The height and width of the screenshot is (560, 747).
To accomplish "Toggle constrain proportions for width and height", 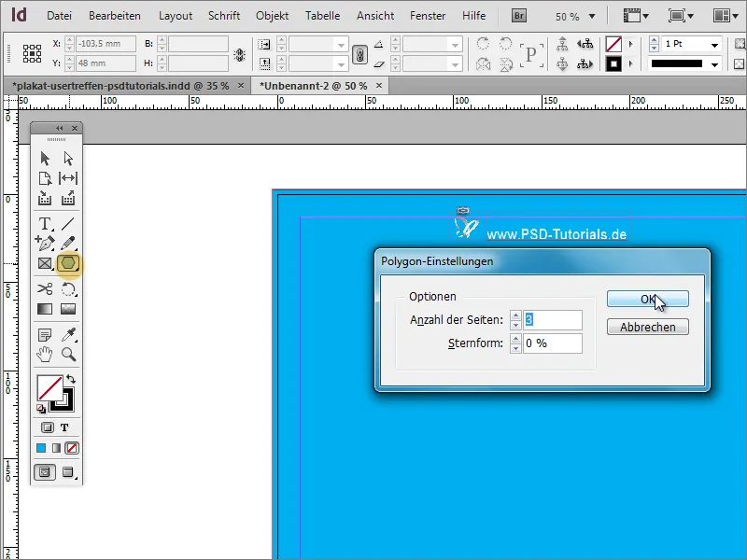I will pyautogui.click(x=239, y=55).
